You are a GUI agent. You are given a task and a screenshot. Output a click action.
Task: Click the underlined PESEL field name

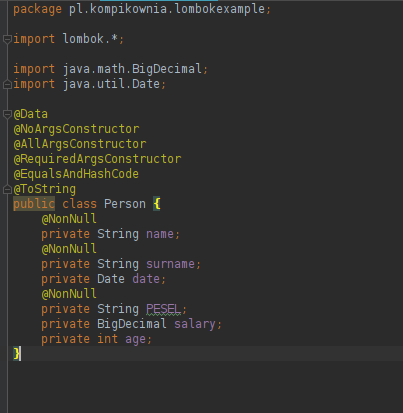pos(163,309)
